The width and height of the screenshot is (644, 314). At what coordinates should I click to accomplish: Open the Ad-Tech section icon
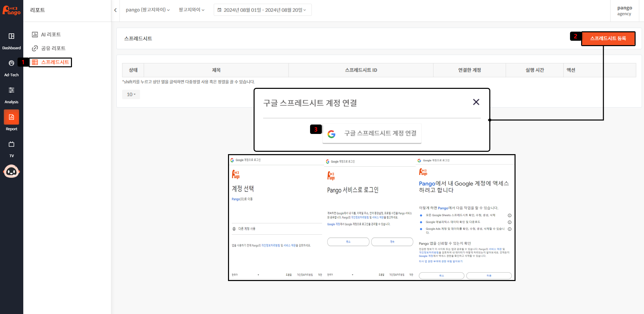pos(11,63)
